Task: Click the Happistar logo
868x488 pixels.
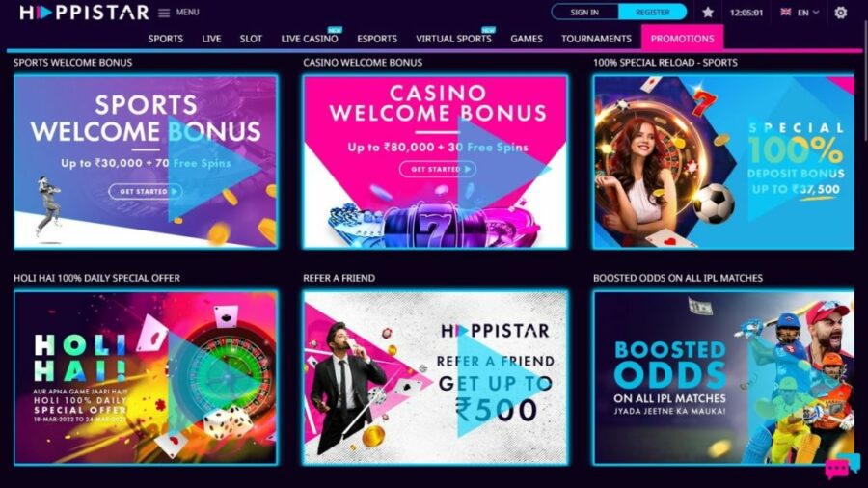Action: coord(84,13)
